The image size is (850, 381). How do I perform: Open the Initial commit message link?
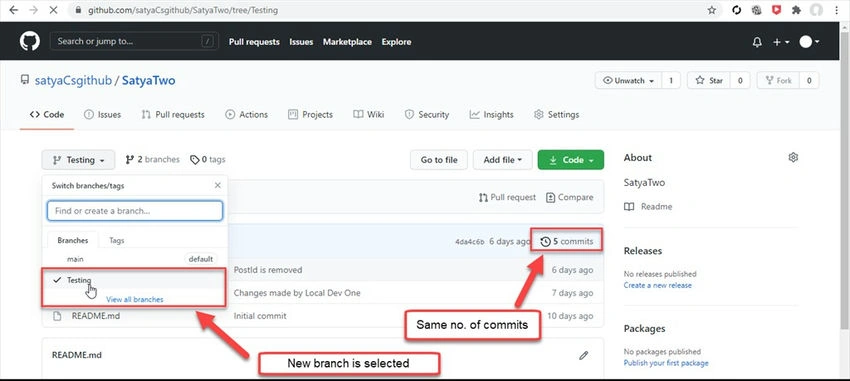click(260, 315)
